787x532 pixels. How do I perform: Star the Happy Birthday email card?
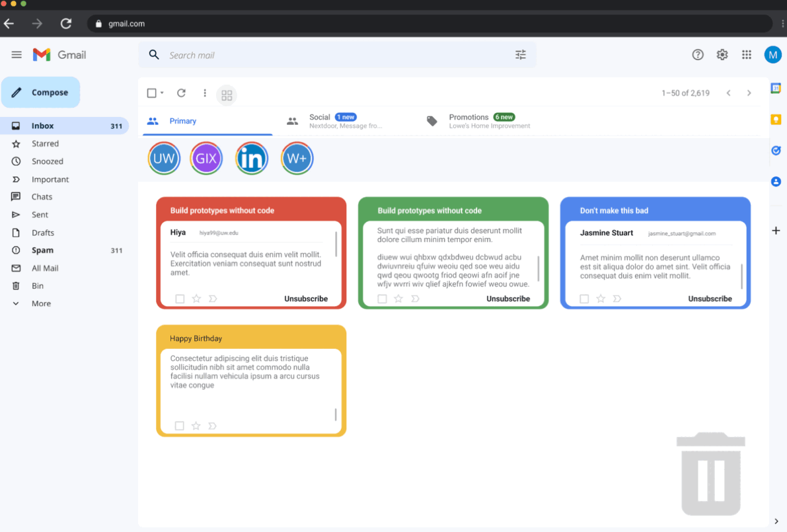click(x=196, y=426)
